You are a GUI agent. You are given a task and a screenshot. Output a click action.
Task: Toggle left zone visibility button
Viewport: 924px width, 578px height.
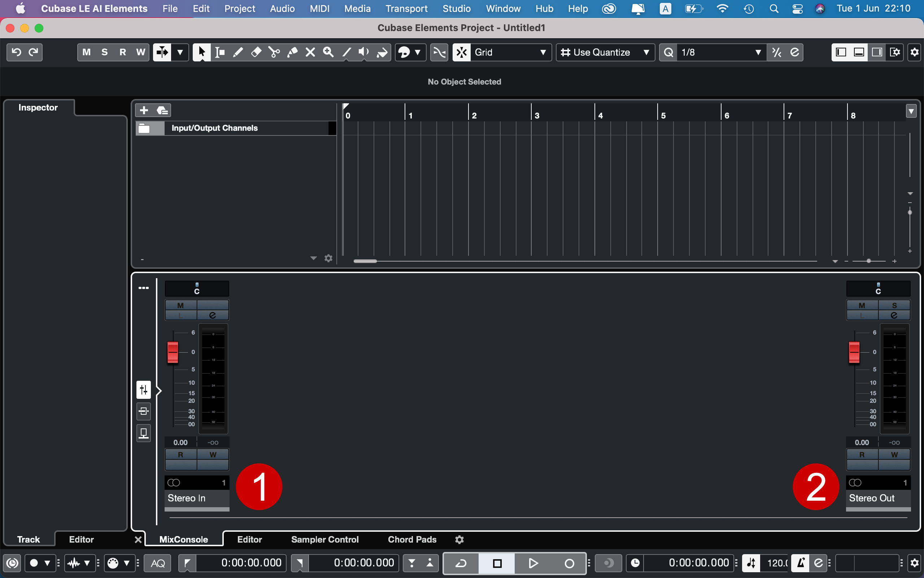point(841,52)
